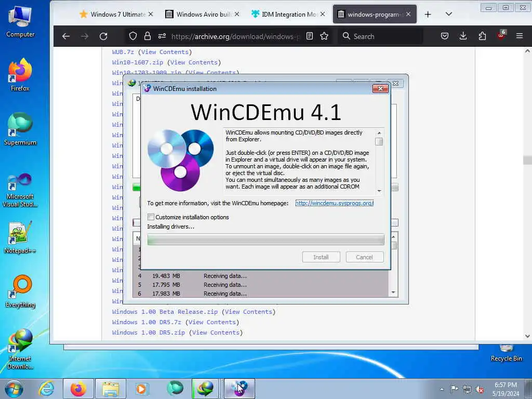Open Microsoft Visual Studio desktop shortcut
The image size is (532, 399).
tap(20, 191)
